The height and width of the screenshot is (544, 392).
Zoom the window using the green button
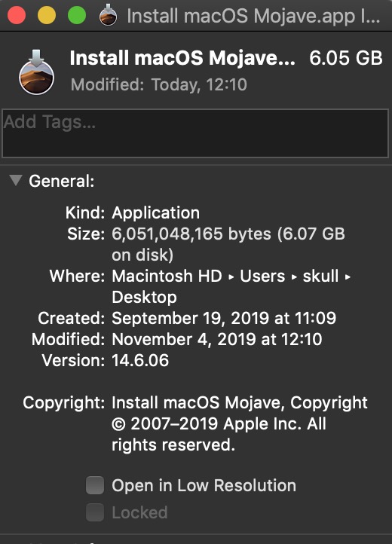(x=77, y=15)
